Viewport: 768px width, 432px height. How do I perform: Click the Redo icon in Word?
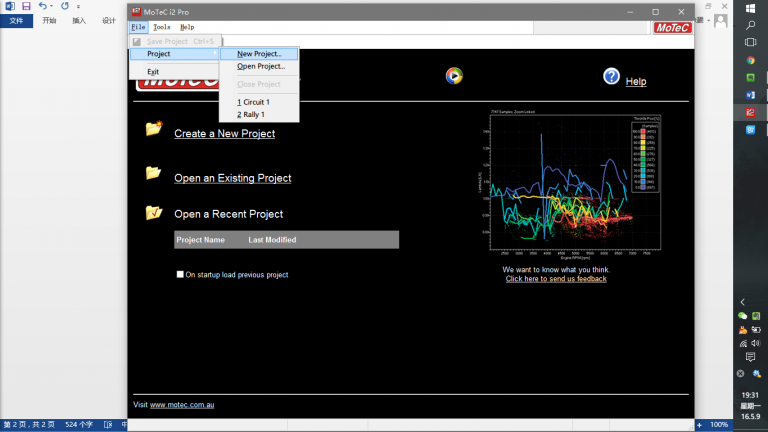tap(65, 6)
